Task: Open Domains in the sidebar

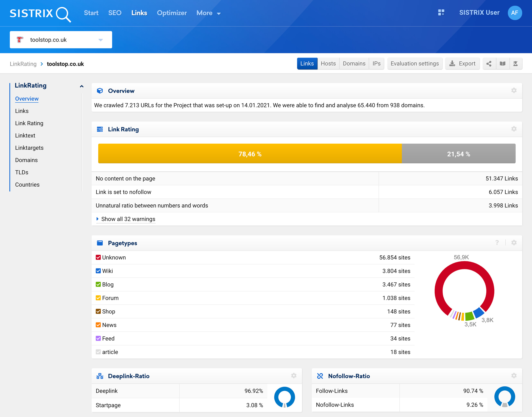Action: [26, 160]
